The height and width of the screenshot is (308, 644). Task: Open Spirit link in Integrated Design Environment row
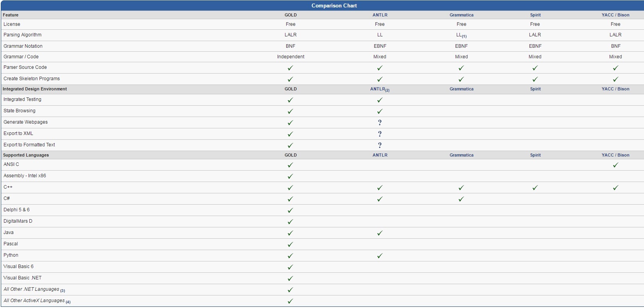(x=535, y=89)
